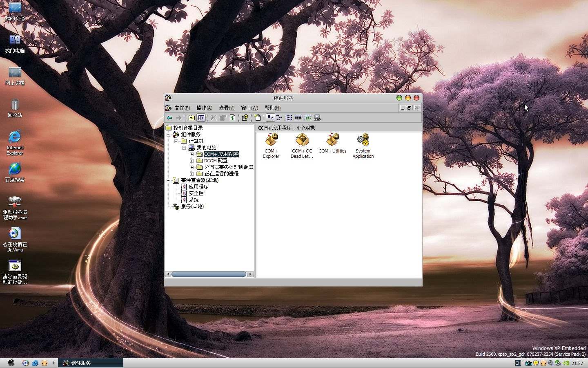The width and height of the screenshot is (588, 368).
Task: Collapse the 组件服务 tree node
Action: 169,135
